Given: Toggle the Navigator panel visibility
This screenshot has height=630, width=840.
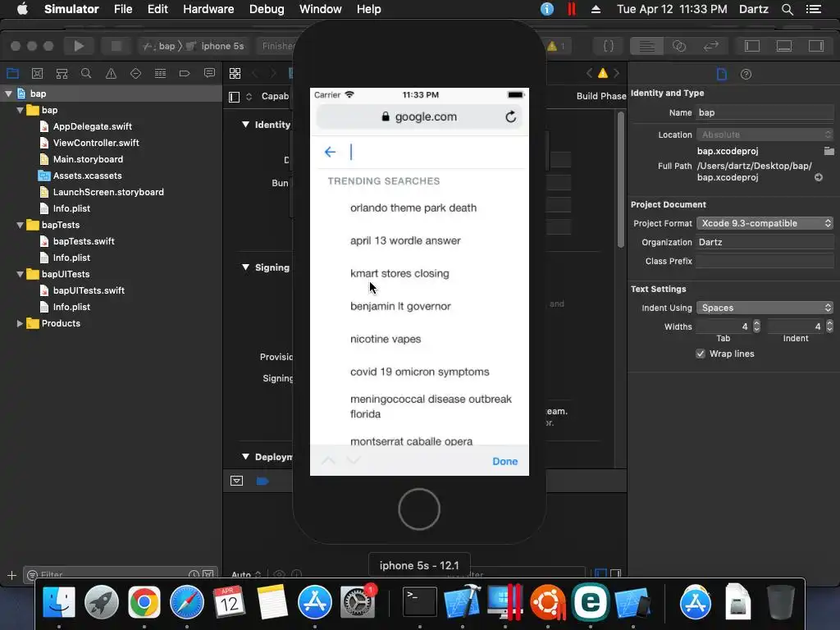Looking at the screenshot, I should pos(752,46).
